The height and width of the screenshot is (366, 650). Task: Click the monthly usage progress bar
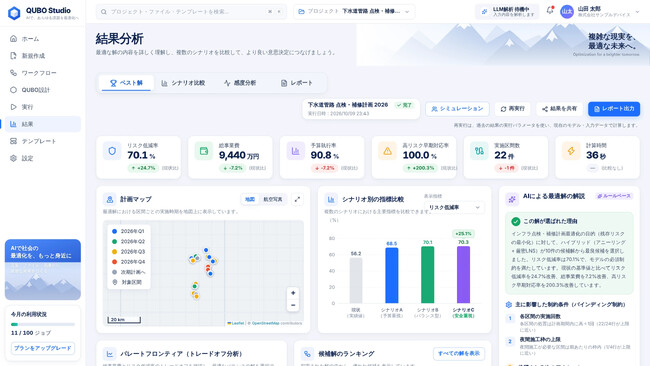43,325
